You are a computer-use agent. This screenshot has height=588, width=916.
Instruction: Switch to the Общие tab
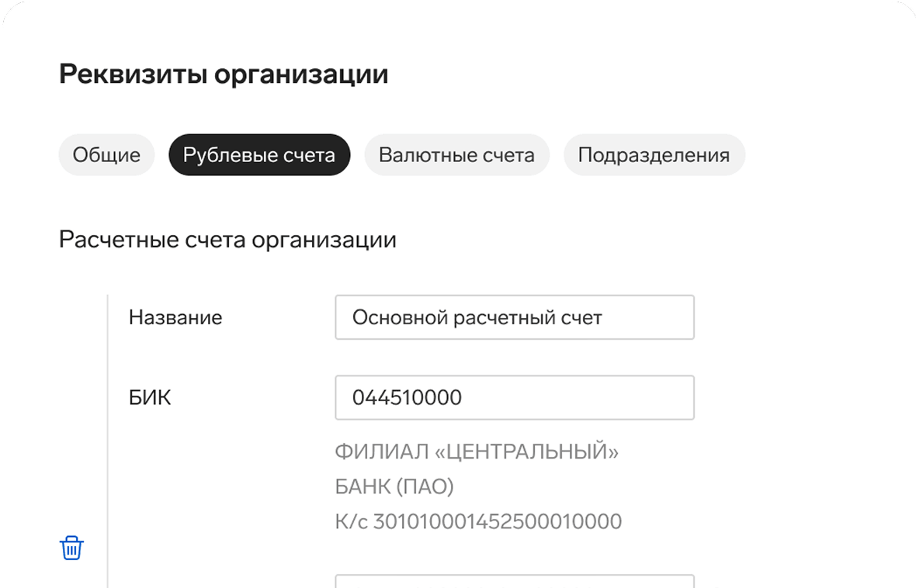click(x=106, y=154)
